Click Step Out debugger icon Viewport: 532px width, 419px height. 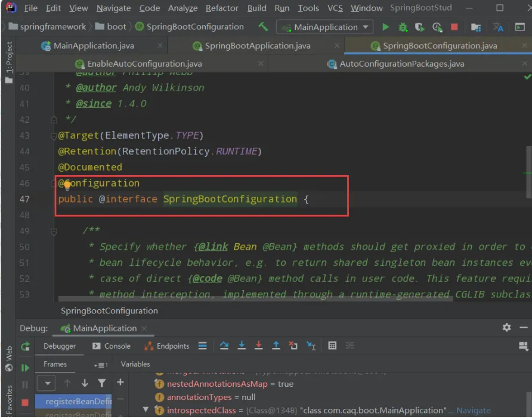pos(276,346)
